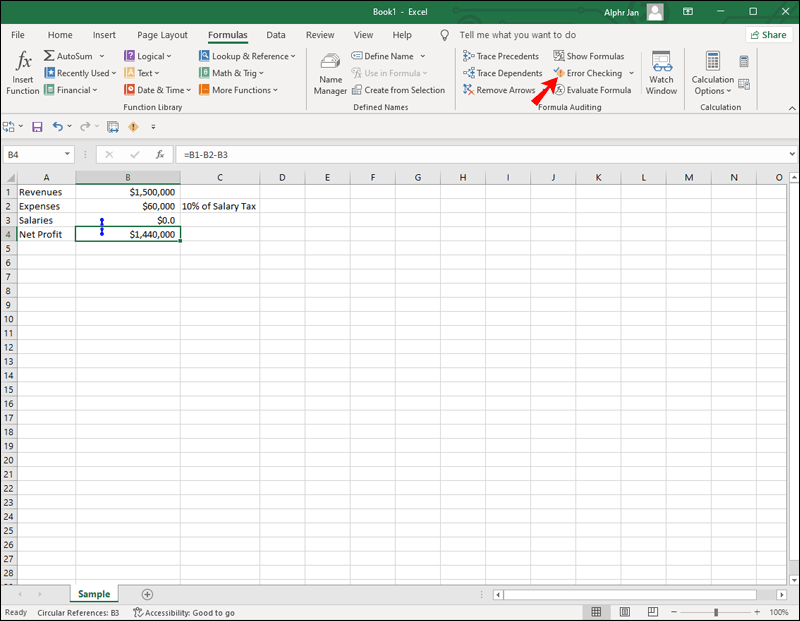Image resolution: width=800 pixels, height=621 pixels.
Task: Click the horizontal scrollbar right arrow
Action: click(781, 594)
